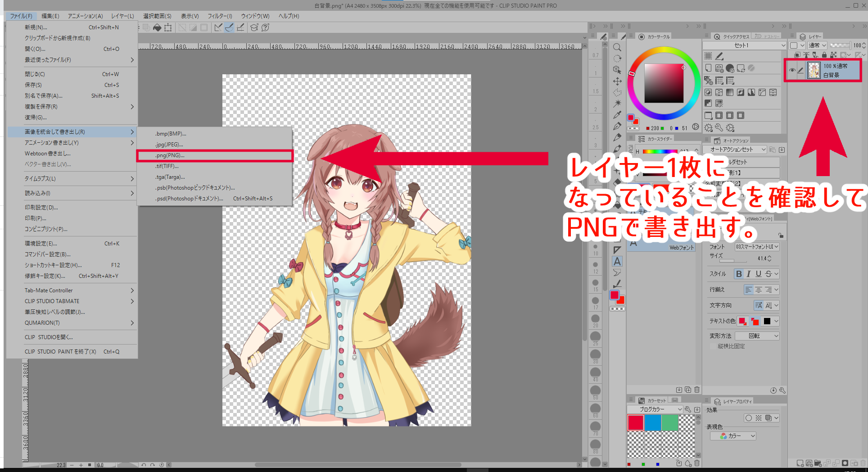868x472 pixels.
Task: Toggle the draft layer pen icon on 白背景
Action: click(x=800, y=70)
